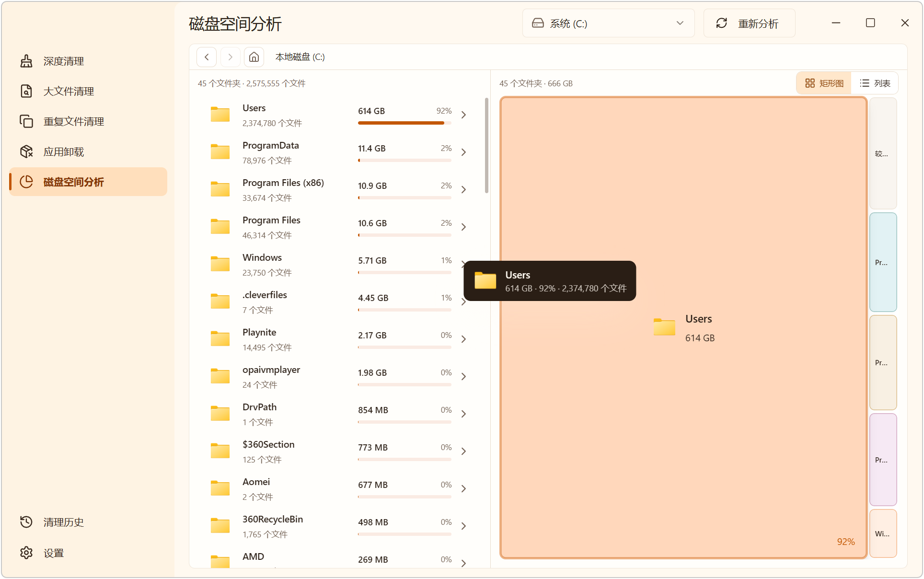Expand the opaivmplayer folder chevron
The image size is (924, 579).
463,377
